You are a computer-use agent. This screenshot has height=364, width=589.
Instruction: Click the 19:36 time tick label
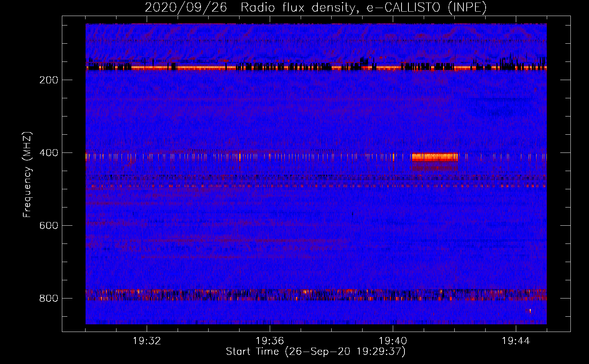tap(270, 341)
